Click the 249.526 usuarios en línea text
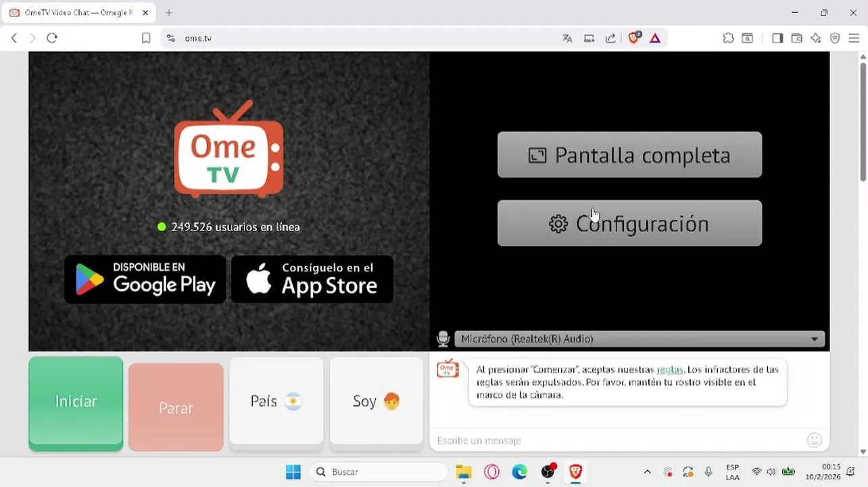The width and height of the screenshot is (868, 487). 235,227
